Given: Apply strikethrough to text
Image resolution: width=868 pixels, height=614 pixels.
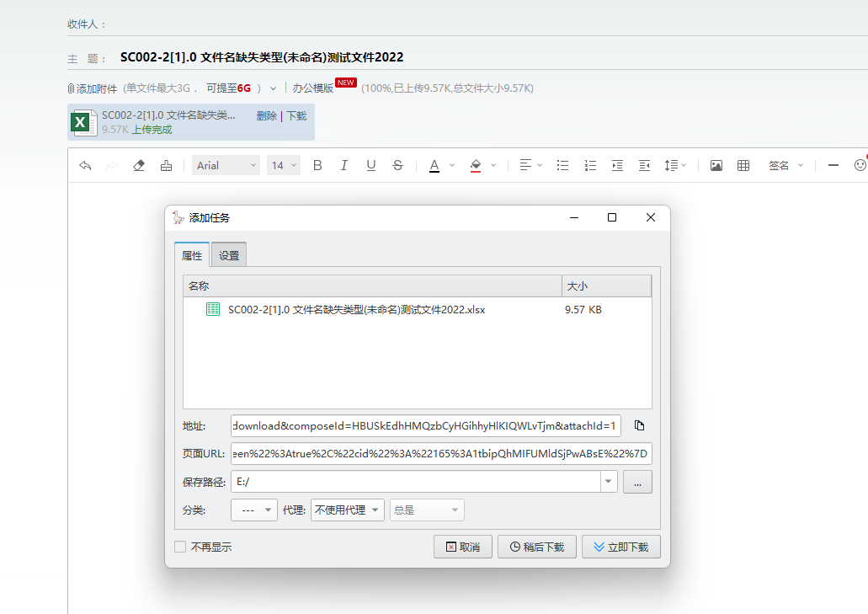Looking at the screenshot, I should (x=397, y=165).
